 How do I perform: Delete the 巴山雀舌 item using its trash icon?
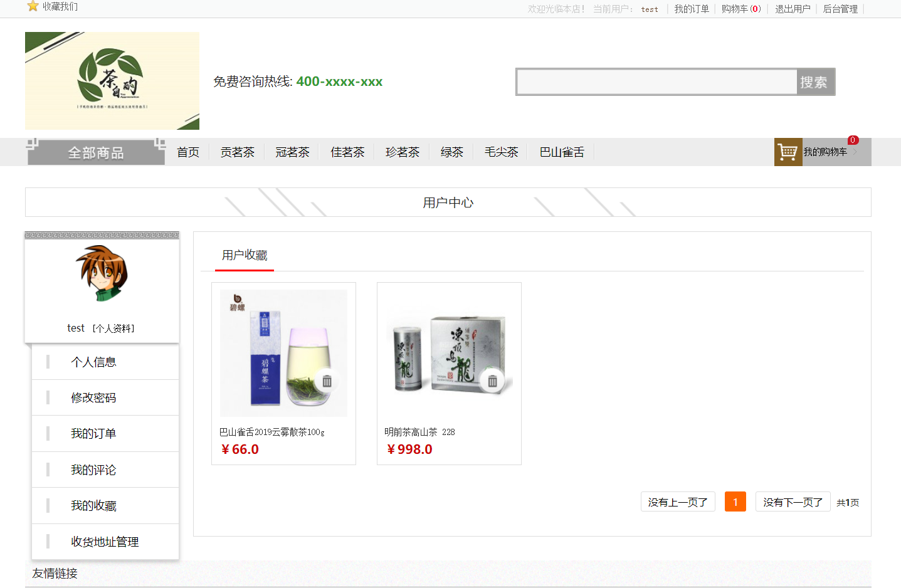point(327,381)
